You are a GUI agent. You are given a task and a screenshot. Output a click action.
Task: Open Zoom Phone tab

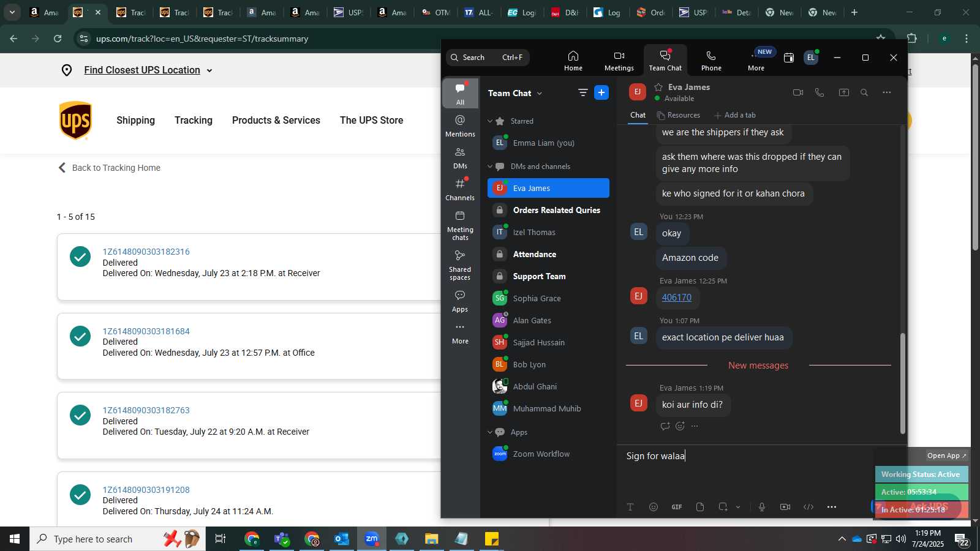tap(711, 61)
